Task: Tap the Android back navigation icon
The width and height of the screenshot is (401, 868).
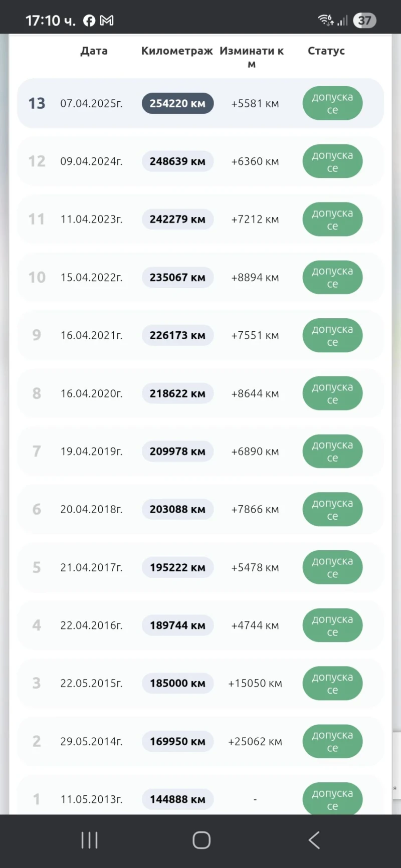Action: pos(314,840)
